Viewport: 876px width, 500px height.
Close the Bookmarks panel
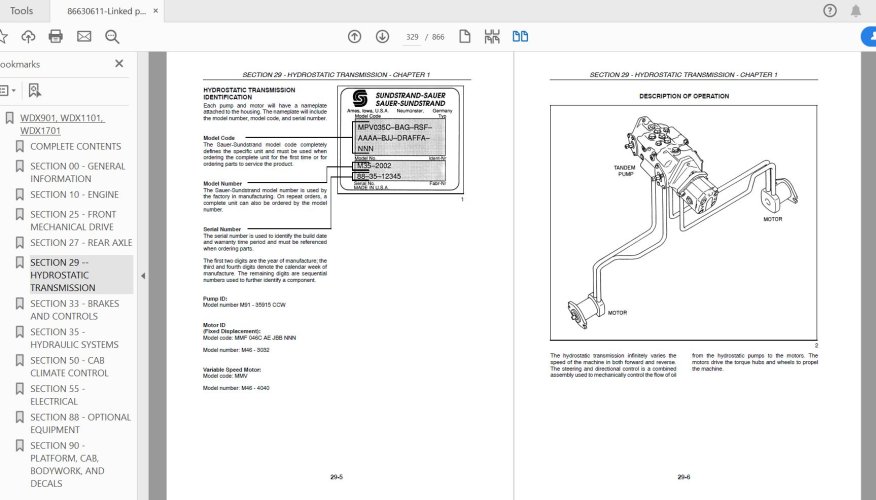119,64
